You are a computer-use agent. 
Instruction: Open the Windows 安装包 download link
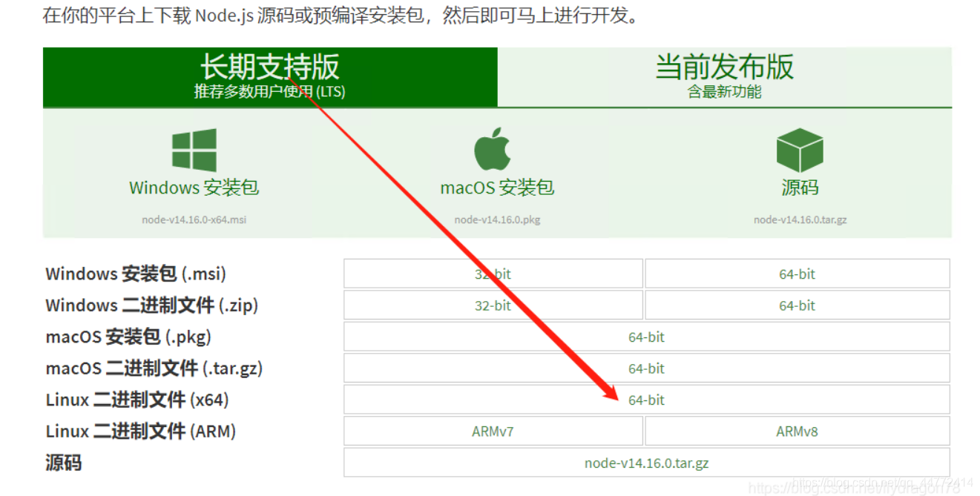click(x=194, y=188)
